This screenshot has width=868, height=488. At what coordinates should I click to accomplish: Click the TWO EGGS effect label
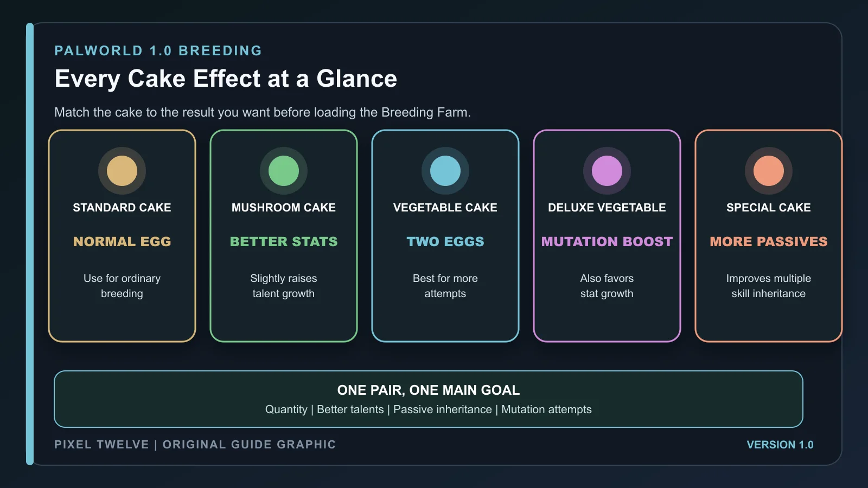click(x=445, y=242)
